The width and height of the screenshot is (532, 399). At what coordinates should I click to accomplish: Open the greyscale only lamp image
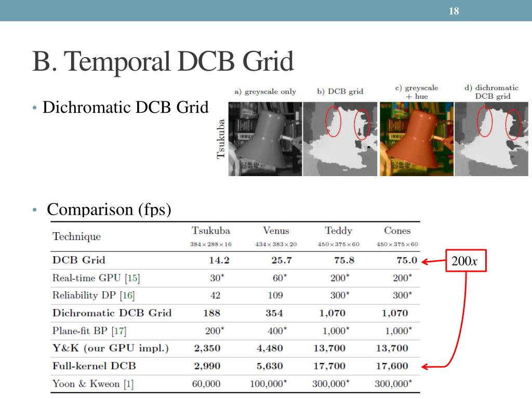[265, 139]
